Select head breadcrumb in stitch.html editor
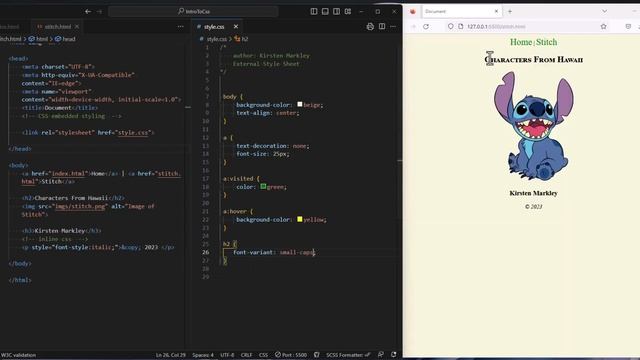The height and width of the screenshot is (360, 640). (65, 39)
